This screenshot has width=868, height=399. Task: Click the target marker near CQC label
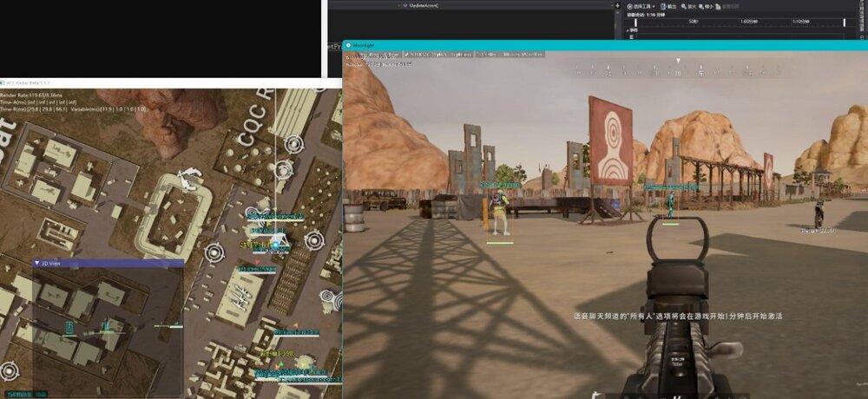[293, 144]
